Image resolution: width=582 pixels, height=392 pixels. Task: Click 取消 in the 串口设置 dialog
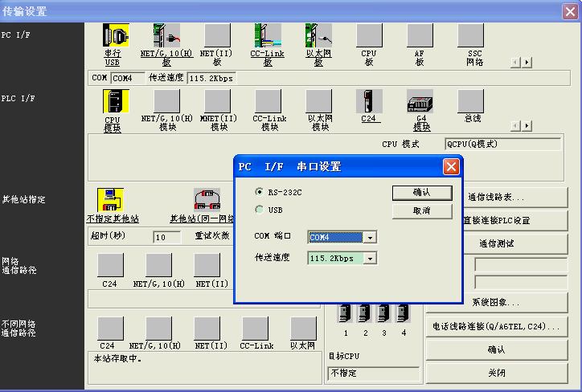pos(421,210)
